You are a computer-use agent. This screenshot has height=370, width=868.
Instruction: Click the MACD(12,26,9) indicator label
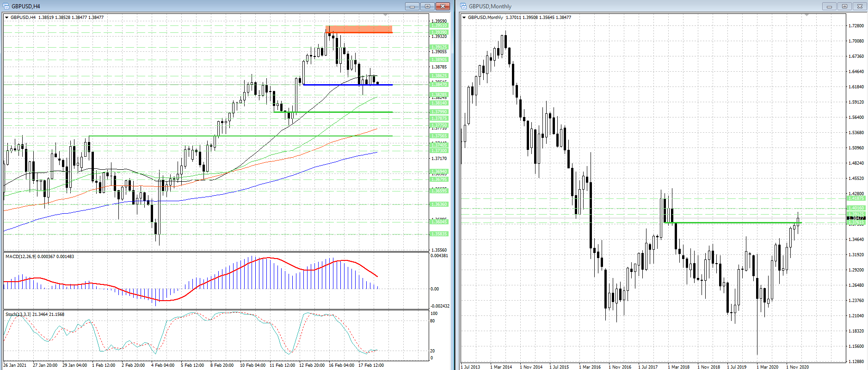39,256
